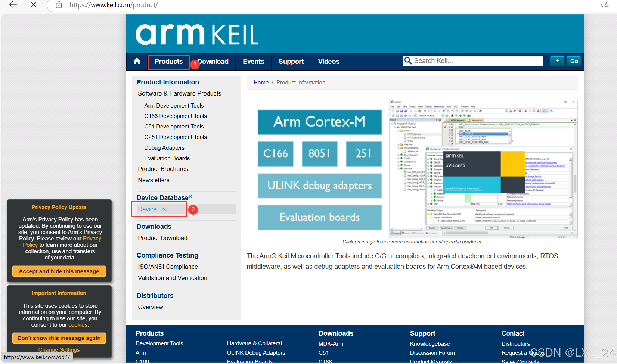Screen dimensions: 617x364
Task: Open sidebar Evaluation Boards link
Action: pyautogui.click(x=167, y=158)
